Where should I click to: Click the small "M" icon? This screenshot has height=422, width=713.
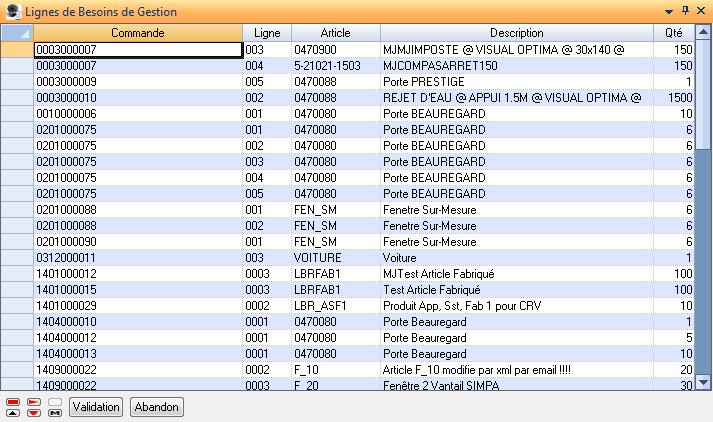coord(55,412)
